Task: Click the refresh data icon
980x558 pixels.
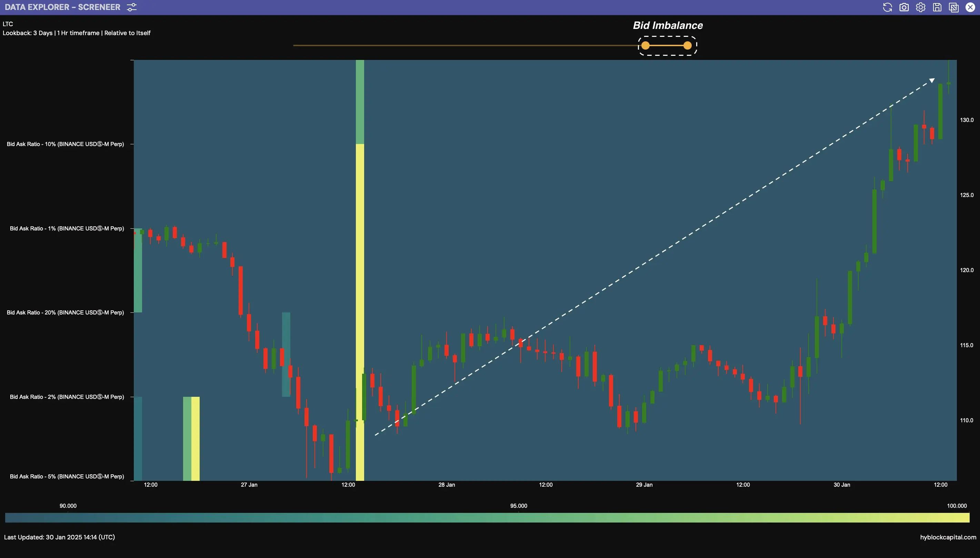Action: pos(887,7)
